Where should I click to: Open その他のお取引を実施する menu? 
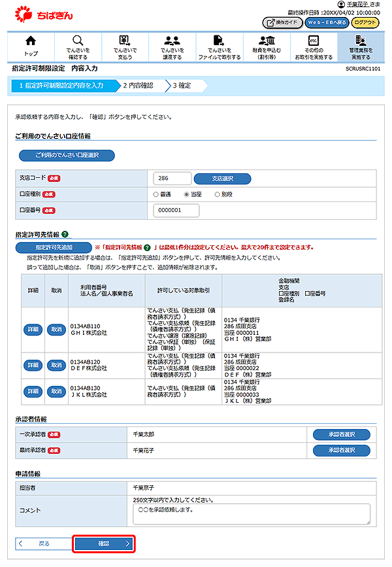pyautogui.click(x=314, y=47)
